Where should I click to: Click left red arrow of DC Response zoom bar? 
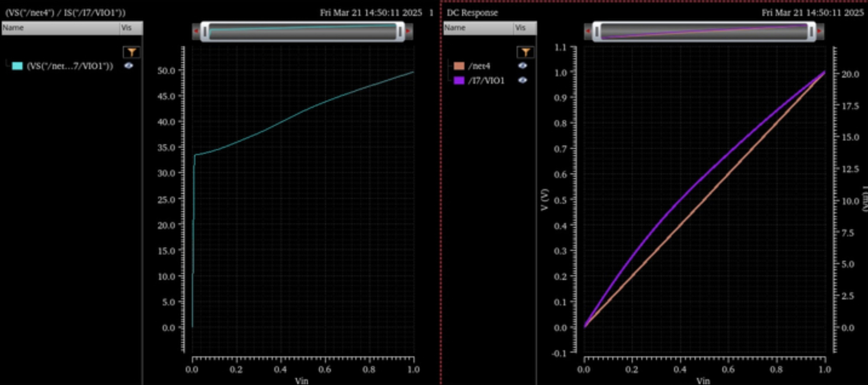click(x=588, y=31)
